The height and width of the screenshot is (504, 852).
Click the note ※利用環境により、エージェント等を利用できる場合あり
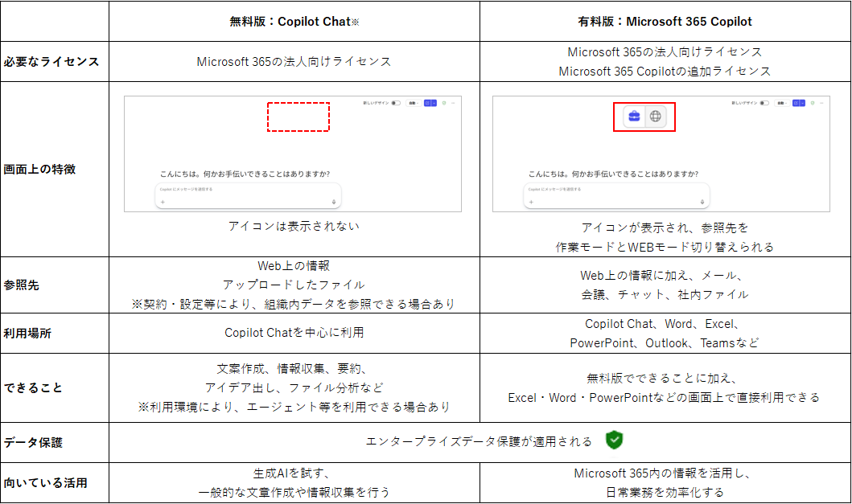(x=294, y=407)
